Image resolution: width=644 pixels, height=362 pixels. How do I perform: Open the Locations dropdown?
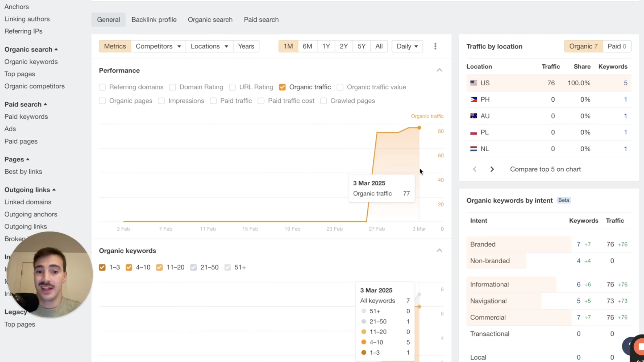[209, 46]
